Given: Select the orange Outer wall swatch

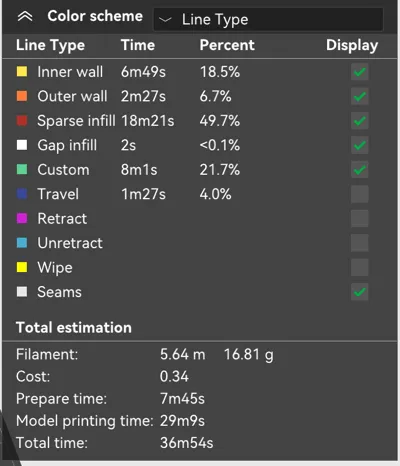Looking at the screenshot, I should point(22,96).
